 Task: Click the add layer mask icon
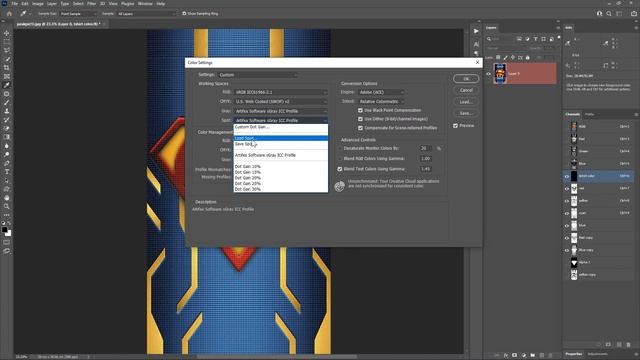coord(514,356)
